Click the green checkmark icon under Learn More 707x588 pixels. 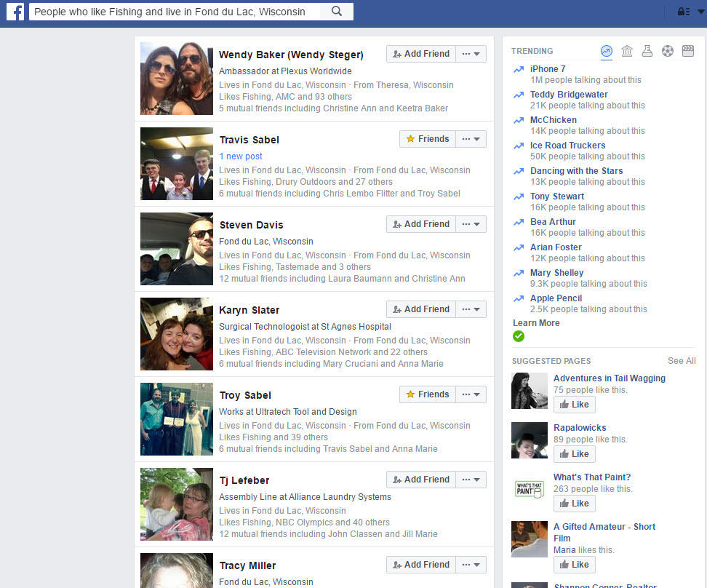(x=519, y=336)
